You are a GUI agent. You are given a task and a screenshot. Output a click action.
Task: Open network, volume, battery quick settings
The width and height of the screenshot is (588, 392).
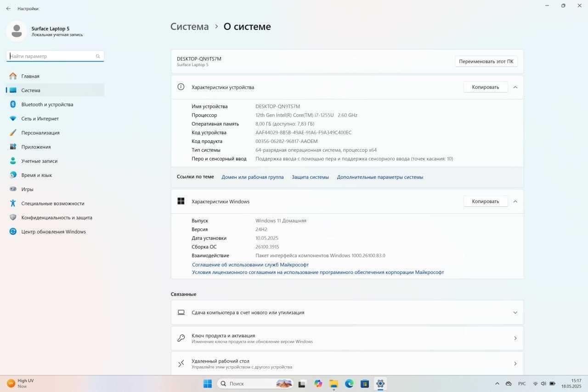(543, 383)
